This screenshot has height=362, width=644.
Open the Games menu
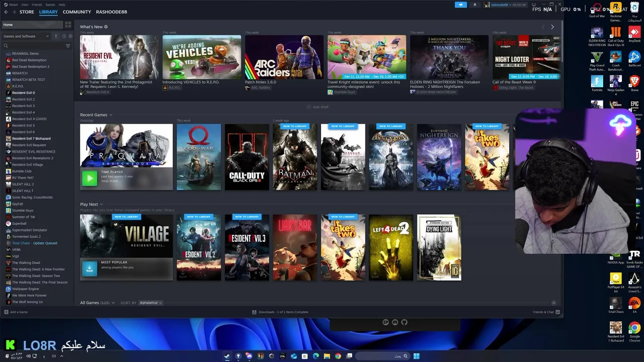(x=50, y=5)
